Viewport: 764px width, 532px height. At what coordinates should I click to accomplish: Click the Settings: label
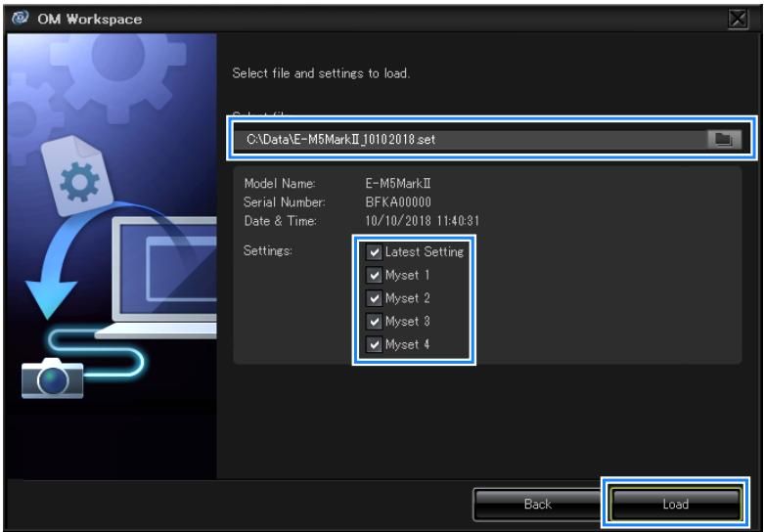(x=267, y=251)
